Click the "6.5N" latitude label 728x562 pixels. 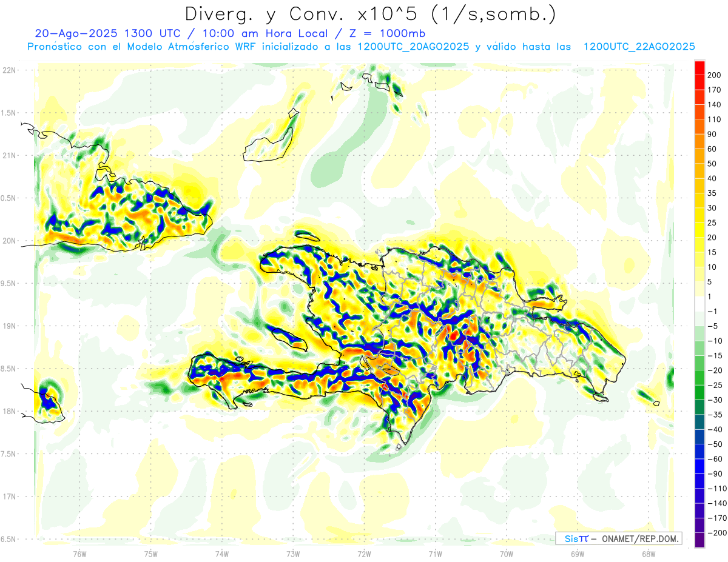pyautogui.click(x=9, y=539)
